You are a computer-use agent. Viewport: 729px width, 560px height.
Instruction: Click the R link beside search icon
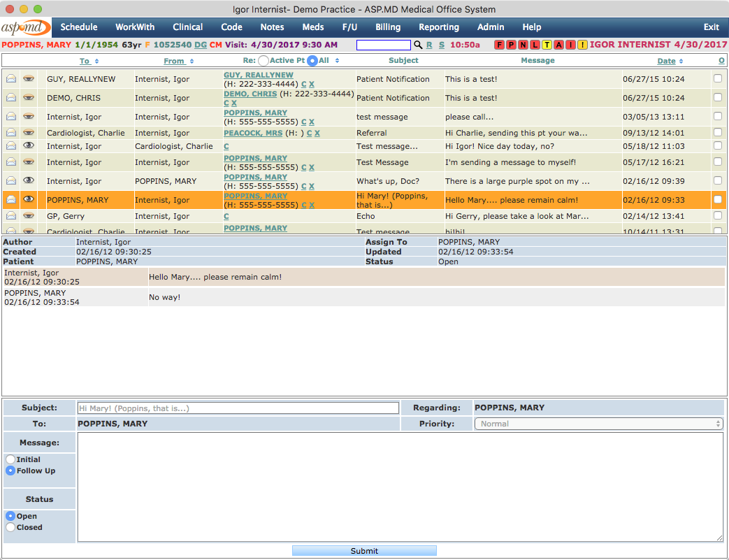[429, 45]
